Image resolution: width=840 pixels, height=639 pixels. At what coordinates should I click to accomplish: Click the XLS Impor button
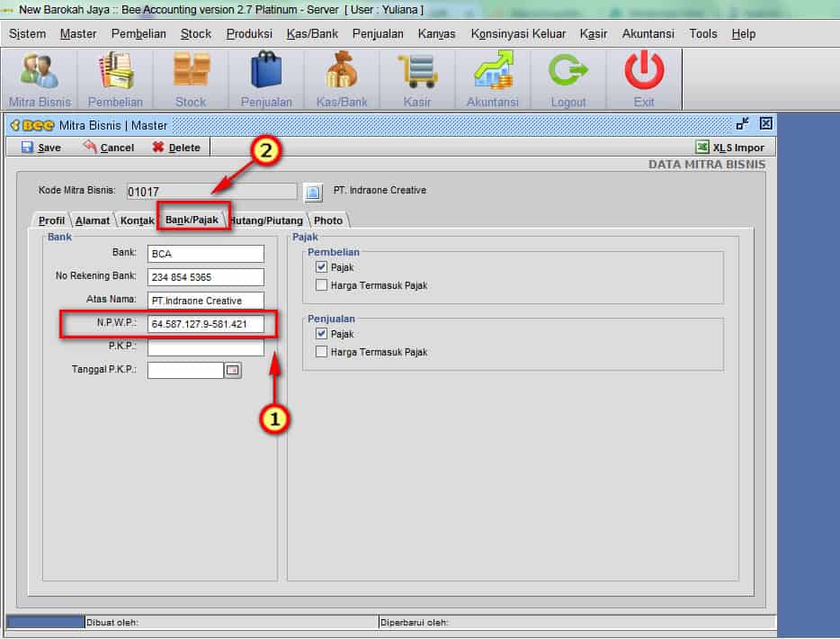point(729,148)
